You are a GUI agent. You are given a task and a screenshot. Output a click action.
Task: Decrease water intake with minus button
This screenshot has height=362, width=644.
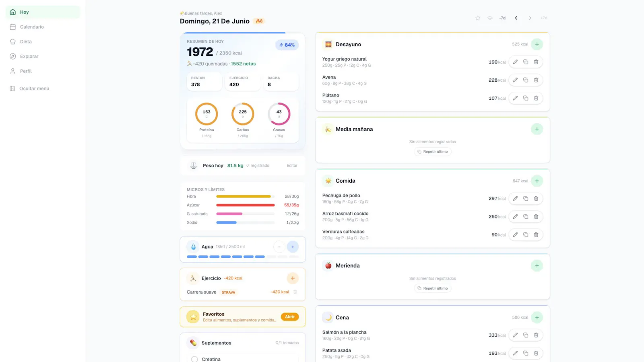click(x=279, y=247)
